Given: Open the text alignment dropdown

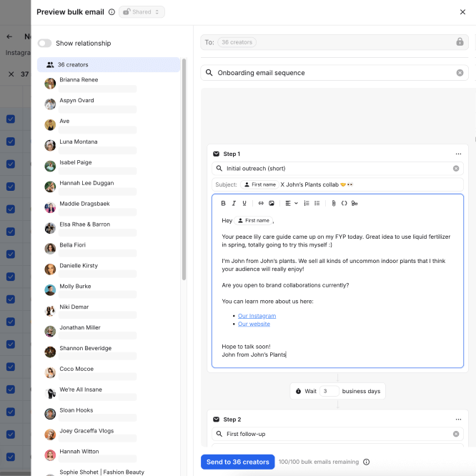Looking at the screenshot, I should [x=292, y=204].
